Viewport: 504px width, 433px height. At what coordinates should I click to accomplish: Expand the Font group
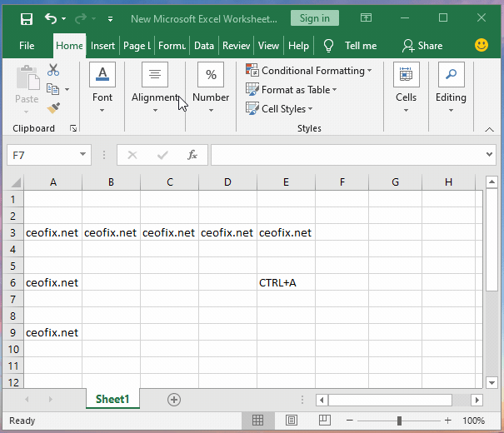[102, 87]
